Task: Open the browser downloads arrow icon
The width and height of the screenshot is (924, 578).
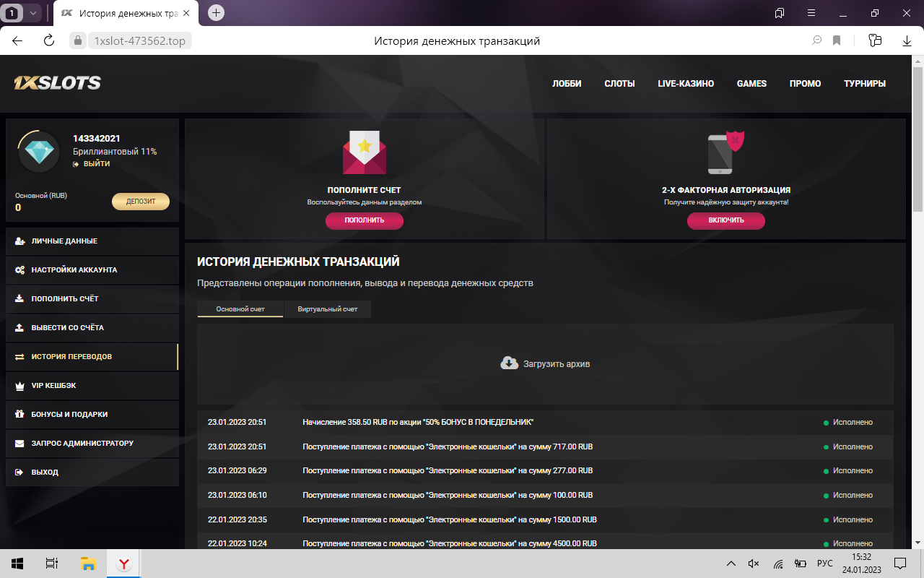Action: tap(906, 41)
